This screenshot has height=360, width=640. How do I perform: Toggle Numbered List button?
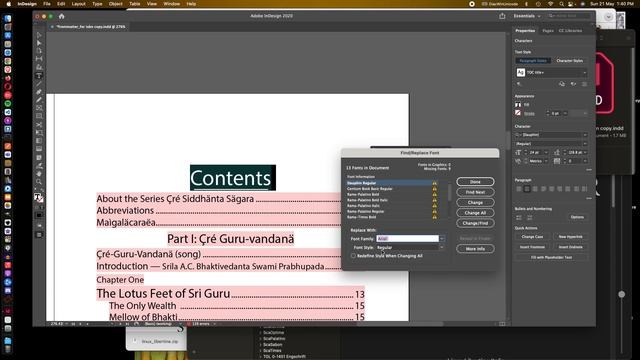pos(530,217)
